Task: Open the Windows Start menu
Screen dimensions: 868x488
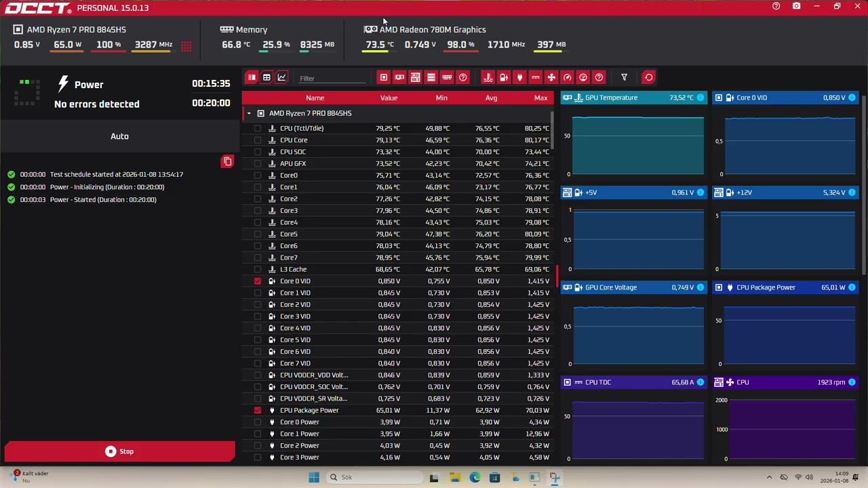Action: click(x=314, y=477)
